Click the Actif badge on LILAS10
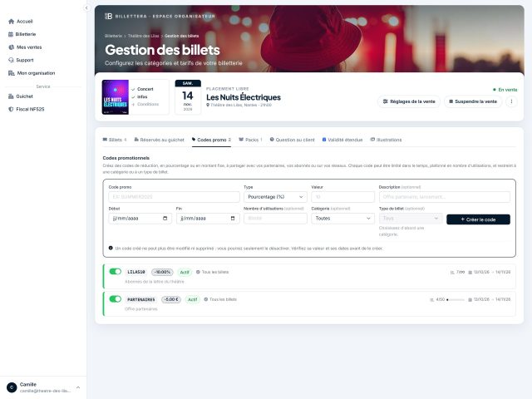532x399 pixels. 185,272
